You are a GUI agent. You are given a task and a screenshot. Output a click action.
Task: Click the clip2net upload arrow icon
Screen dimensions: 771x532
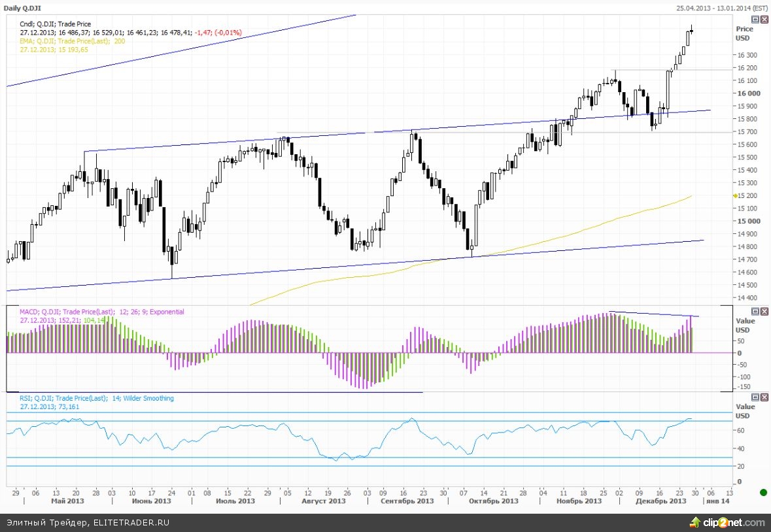pos(694,522)
